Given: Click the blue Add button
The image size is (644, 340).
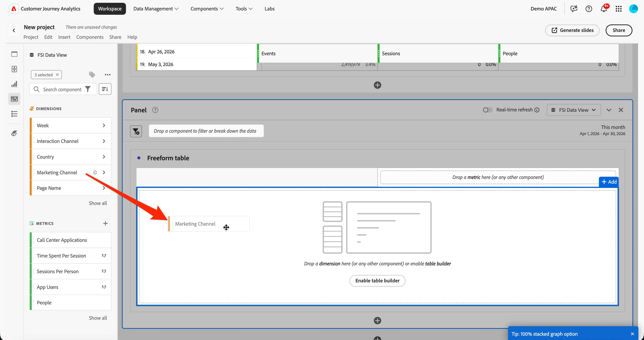Looking at the screenshot, I should (x=609, y=182).
